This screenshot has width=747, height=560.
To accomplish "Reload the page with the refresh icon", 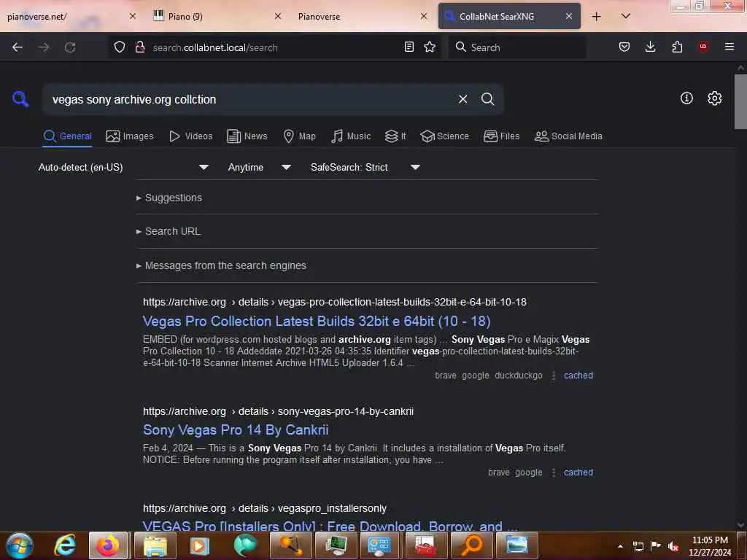I will point(70,47).
